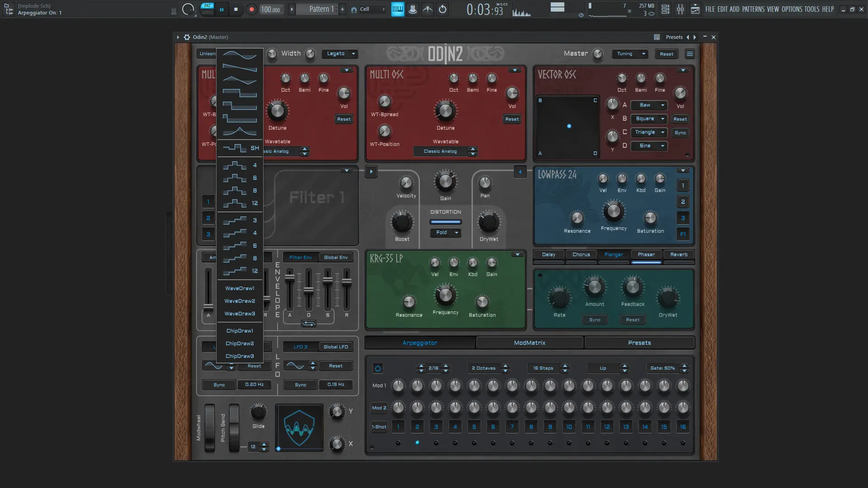Click the Odin2 plugin gear icon
868x488 pixels.
pyautogui.click(x=187, y=37)
